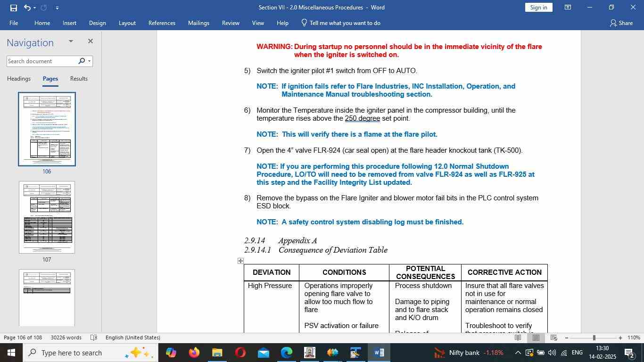Open the Undo history dropdown arrow
This screenshot has width=644, height=362.
pyautogui.click(x=35, y=8)
